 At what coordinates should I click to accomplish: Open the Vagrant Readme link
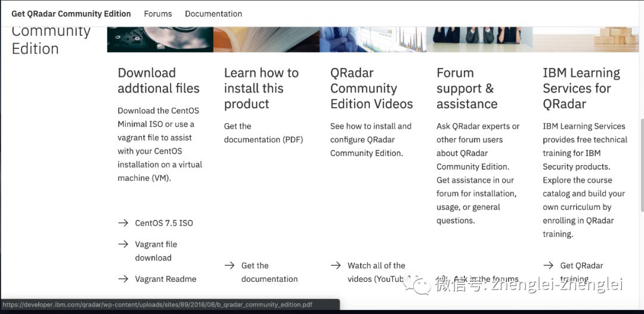[166, 279]
